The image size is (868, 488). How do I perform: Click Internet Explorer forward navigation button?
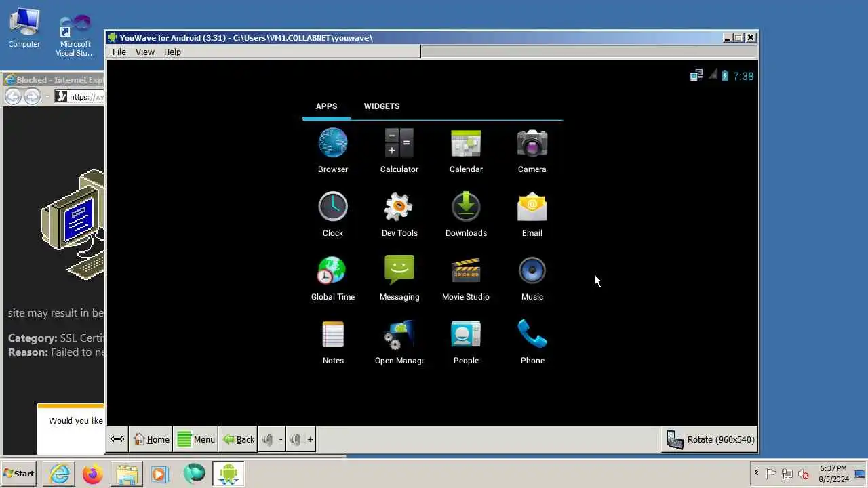[32, 96]
